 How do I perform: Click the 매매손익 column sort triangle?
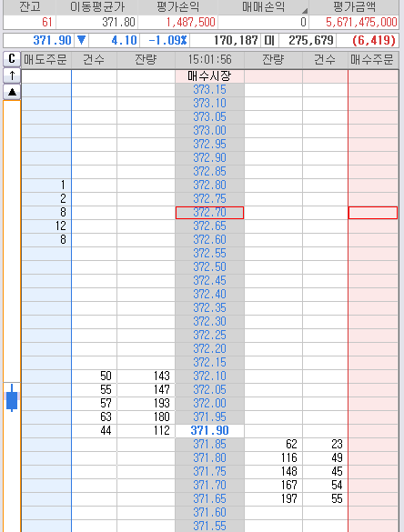click(305, 11)
